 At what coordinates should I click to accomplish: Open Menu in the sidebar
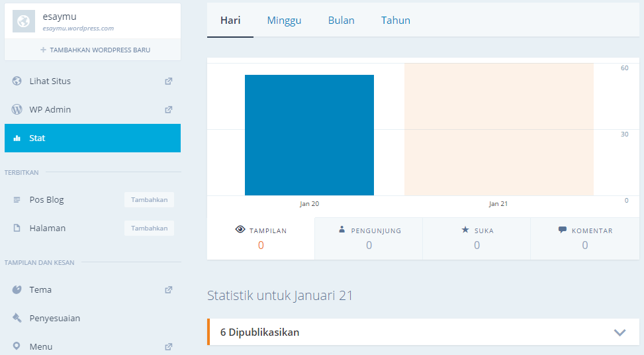(41, 346)
